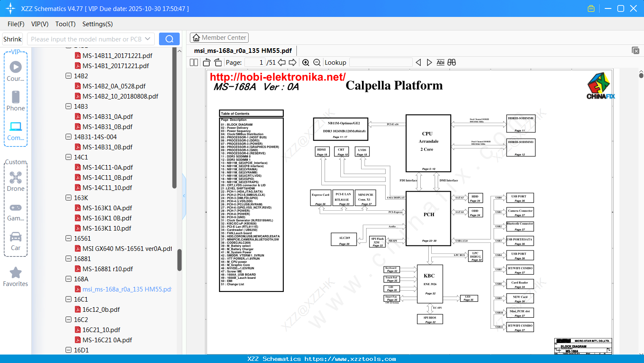Collapse the 14C1 folder
Viewport: 644px width, 363px height.
click(69, 157)
